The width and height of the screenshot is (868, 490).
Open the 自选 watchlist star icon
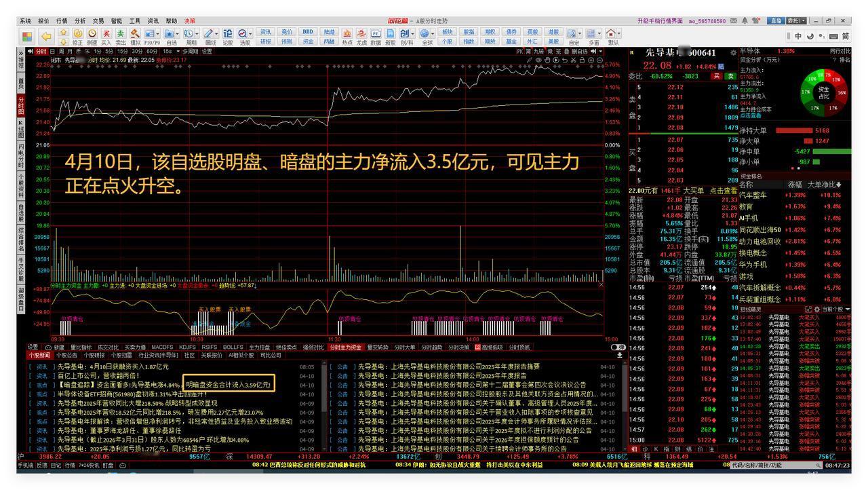coord(169,33)
